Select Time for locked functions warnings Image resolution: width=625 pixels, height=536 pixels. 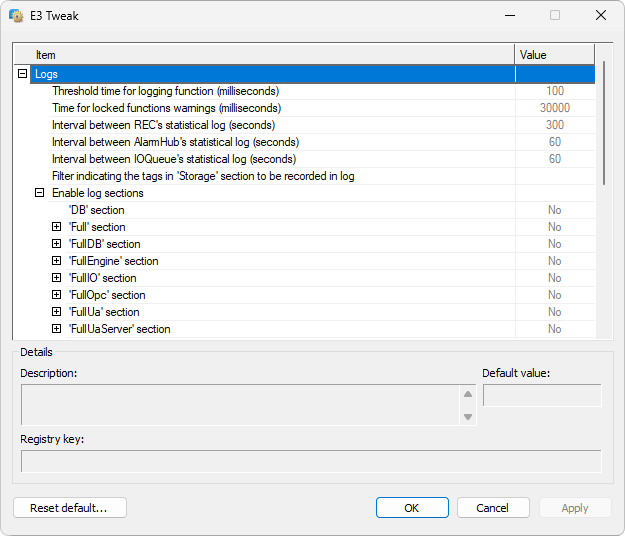(166, 108)
